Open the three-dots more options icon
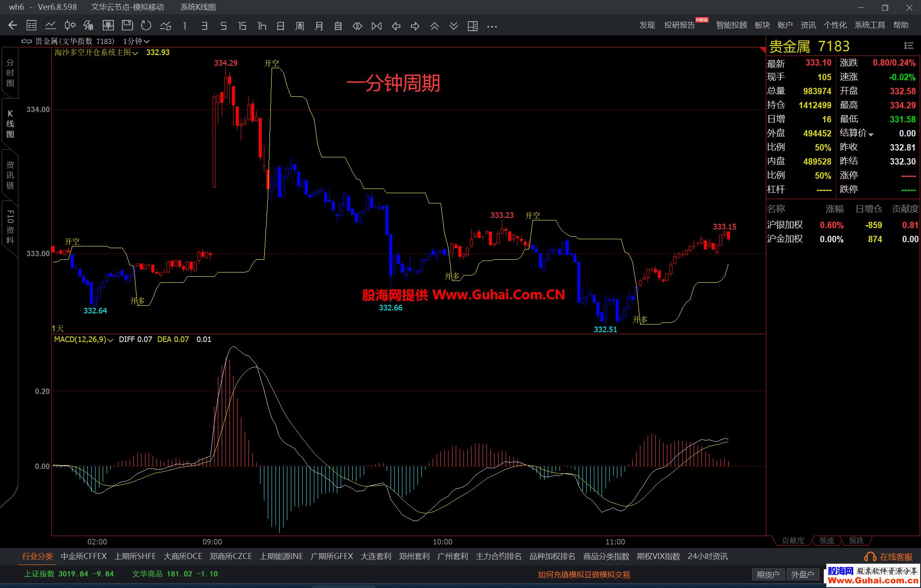The image size is (921, 588). pos(492,26)
